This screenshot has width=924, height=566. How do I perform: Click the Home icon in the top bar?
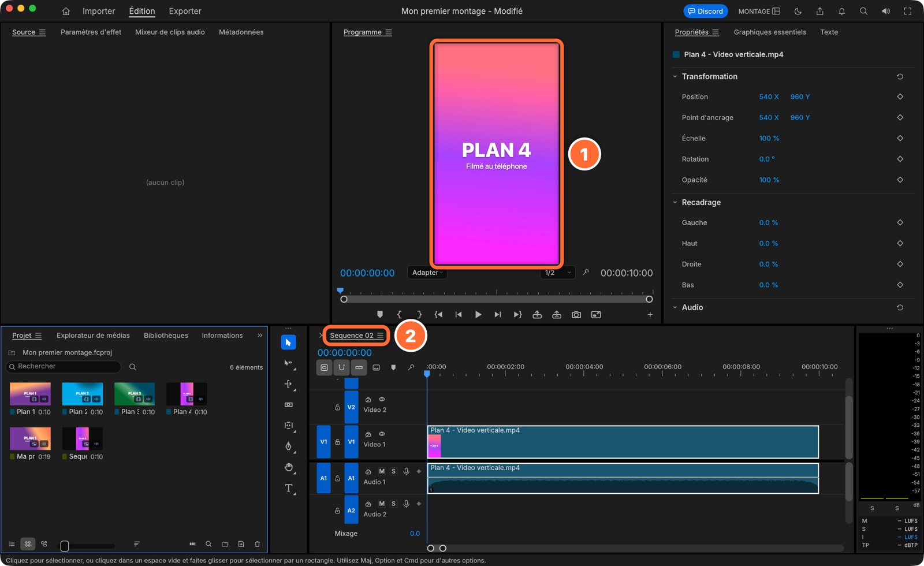click(66, 11)
